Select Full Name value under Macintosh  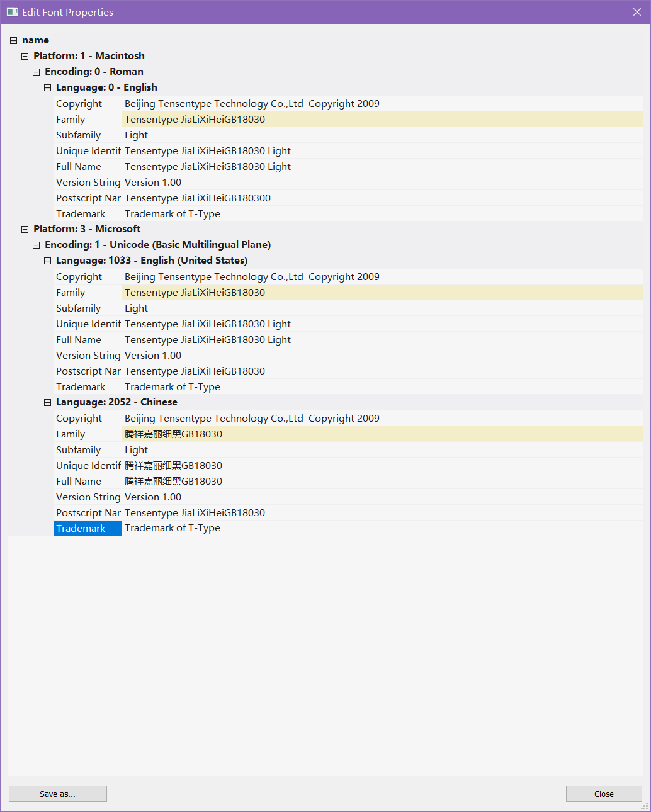pyautogui.click(x=382, y=166)
